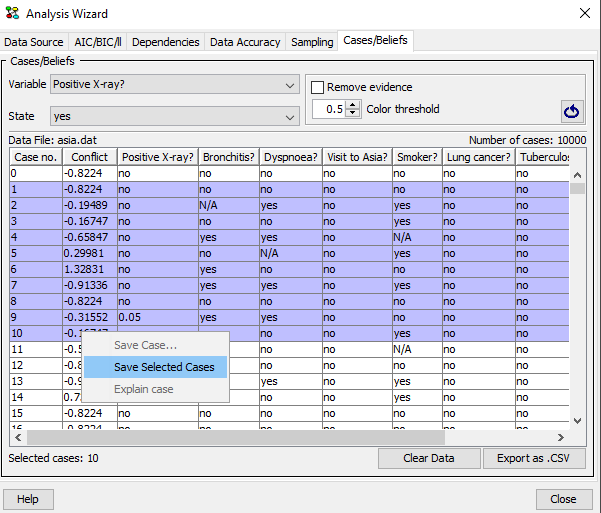
Task: Toggle the Remove evidence checkbox
Action: pos(317,87)
